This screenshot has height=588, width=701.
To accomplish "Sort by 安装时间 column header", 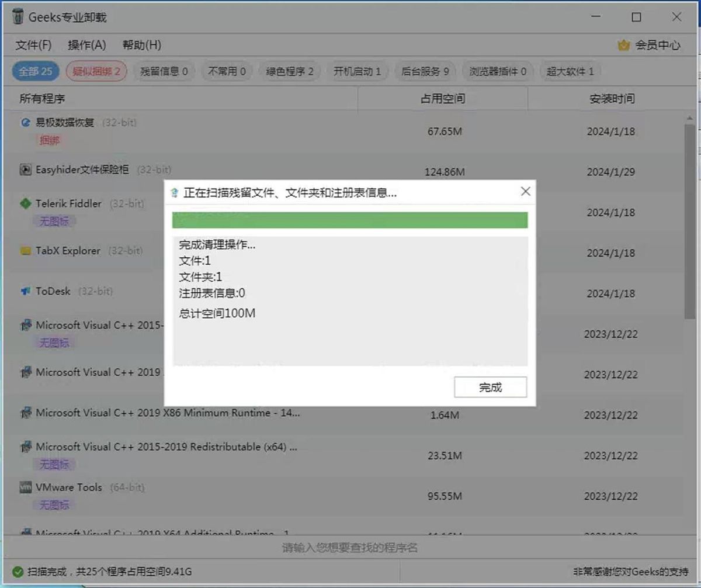I will [612, 99].
